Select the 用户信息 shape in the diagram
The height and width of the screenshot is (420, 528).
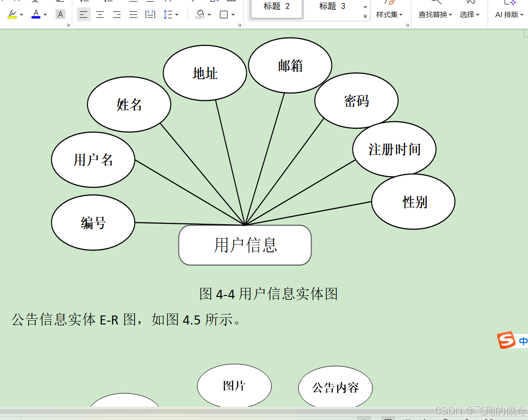pos(244,244)
